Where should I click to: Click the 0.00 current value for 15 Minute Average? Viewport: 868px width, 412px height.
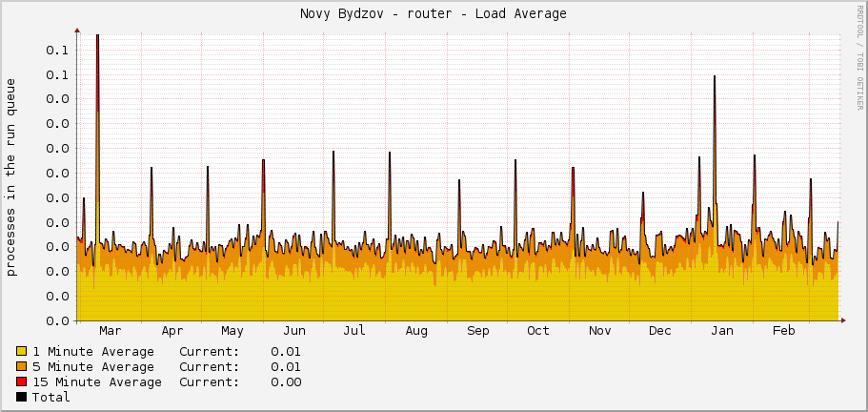pos(286,382)
